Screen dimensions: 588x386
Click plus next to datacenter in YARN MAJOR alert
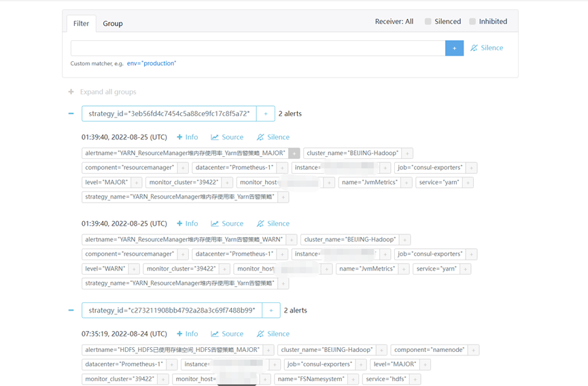click(283, 168)
